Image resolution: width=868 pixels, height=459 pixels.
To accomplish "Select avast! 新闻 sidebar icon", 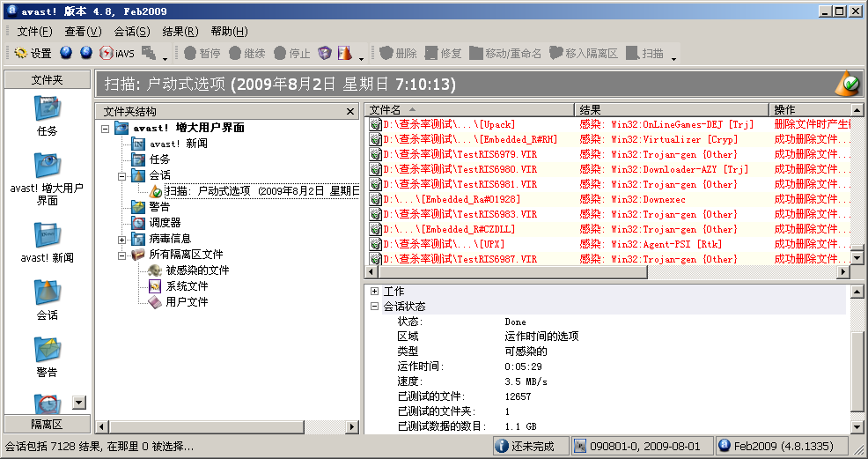I will click(x=47, y=242).
